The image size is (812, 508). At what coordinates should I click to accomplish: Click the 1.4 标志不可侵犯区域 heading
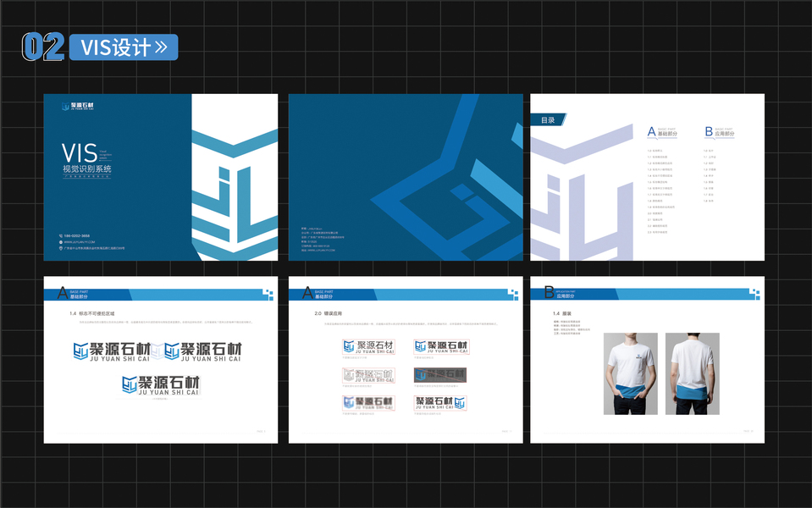pos(92,313)
